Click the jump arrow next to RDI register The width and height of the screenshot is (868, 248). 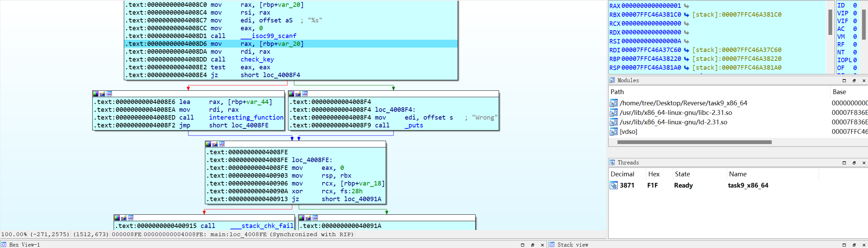point(686,50)
